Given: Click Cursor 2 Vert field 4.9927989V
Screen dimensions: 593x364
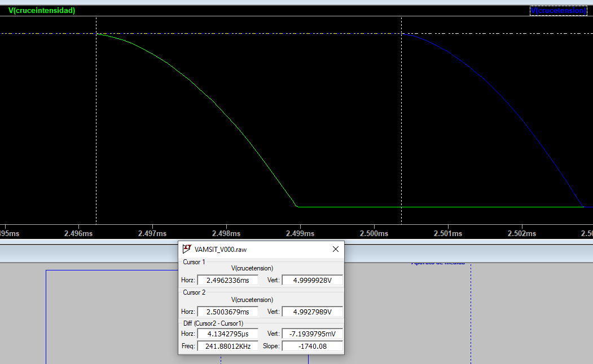Looking at the screenshot, I should (x=313, y=312).
